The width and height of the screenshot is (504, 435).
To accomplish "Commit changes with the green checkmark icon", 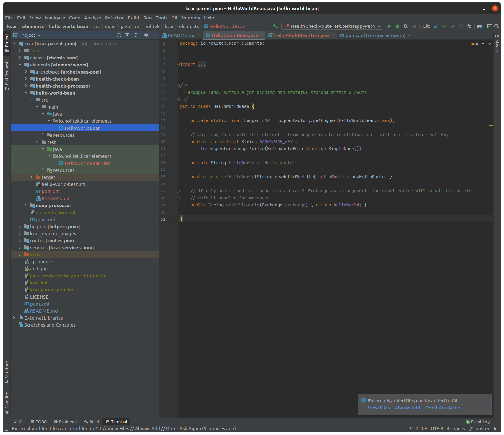I will (x=444, y=26).
